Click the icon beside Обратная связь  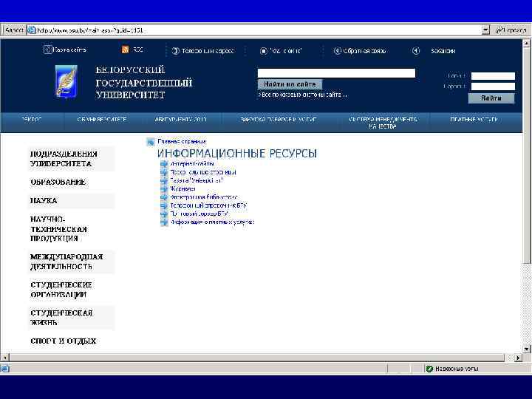click(337, 51)
